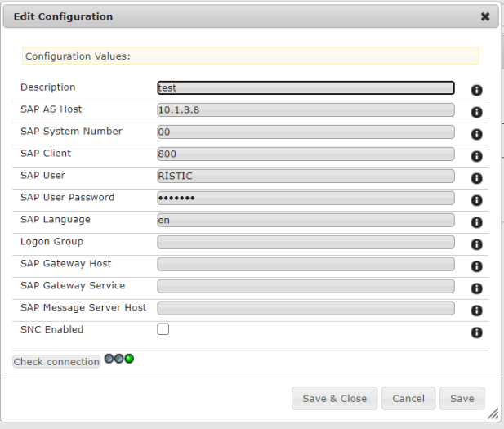The width and height of the screenshot is (504, 429).
Task: Cancel the configuration edit
Action: click(x=408, y=398)
